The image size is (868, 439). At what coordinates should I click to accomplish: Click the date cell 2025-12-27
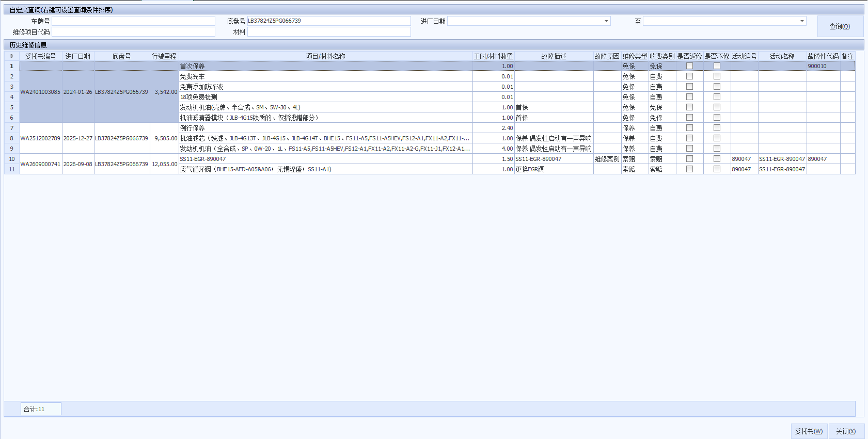78,138
